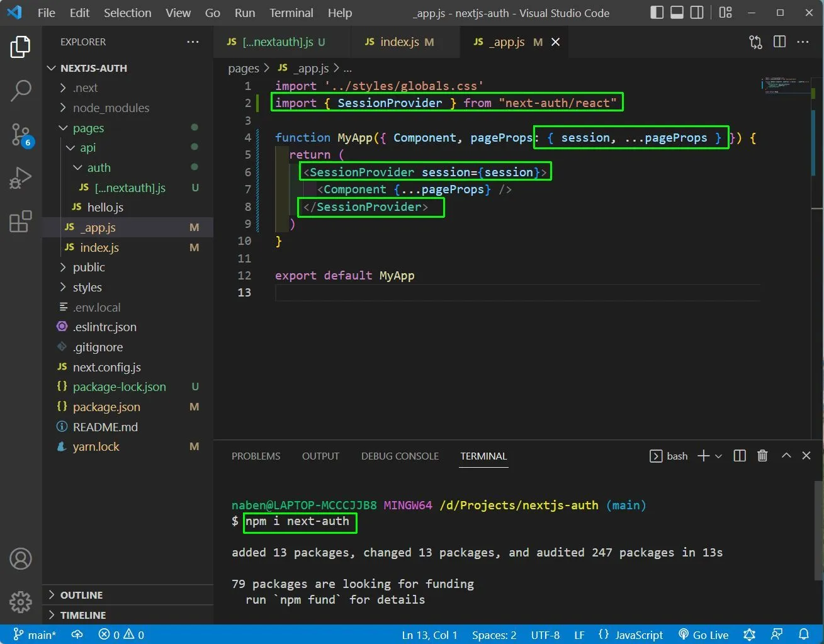The image size is (824, 644).
Task: Change indentation via Spaces: 2
Action: tap(494, 635)
